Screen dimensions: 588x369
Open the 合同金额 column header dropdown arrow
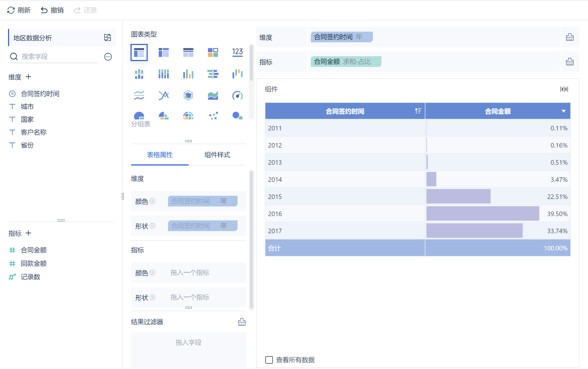pyautogui.click(x=564, y=111)
